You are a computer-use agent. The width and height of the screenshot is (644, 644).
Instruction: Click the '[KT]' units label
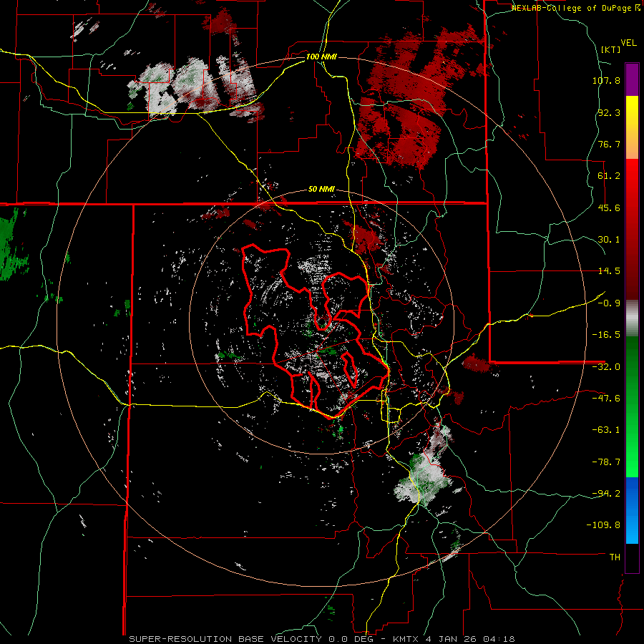[x=611, y=49]
